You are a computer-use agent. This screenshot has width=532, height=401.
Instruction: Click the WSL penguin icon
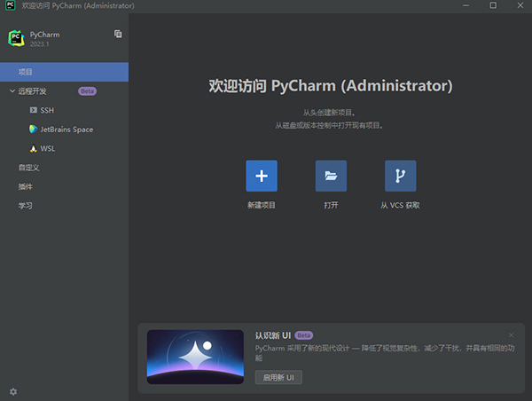33,148
